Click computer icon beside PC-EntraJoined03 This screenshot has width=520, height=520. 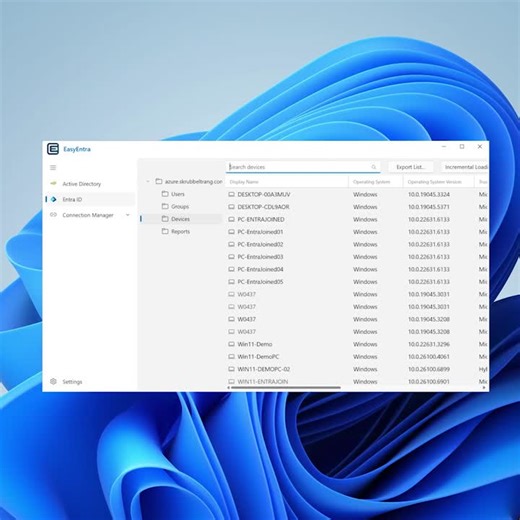[x=231, y=257]
